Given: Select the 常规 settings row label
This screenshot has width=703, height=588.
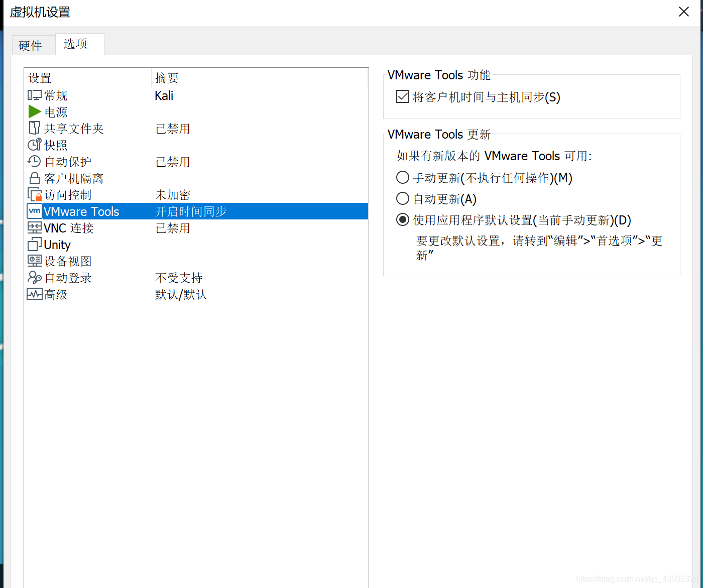Looking at the screenshot, I should pos(56,95).
